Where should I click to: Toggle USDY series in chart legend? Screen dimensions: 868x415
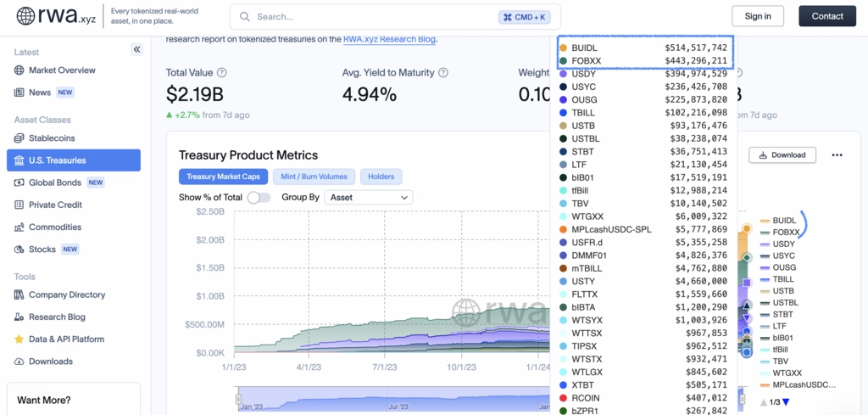pyautogui.click(x=778, y=244)
